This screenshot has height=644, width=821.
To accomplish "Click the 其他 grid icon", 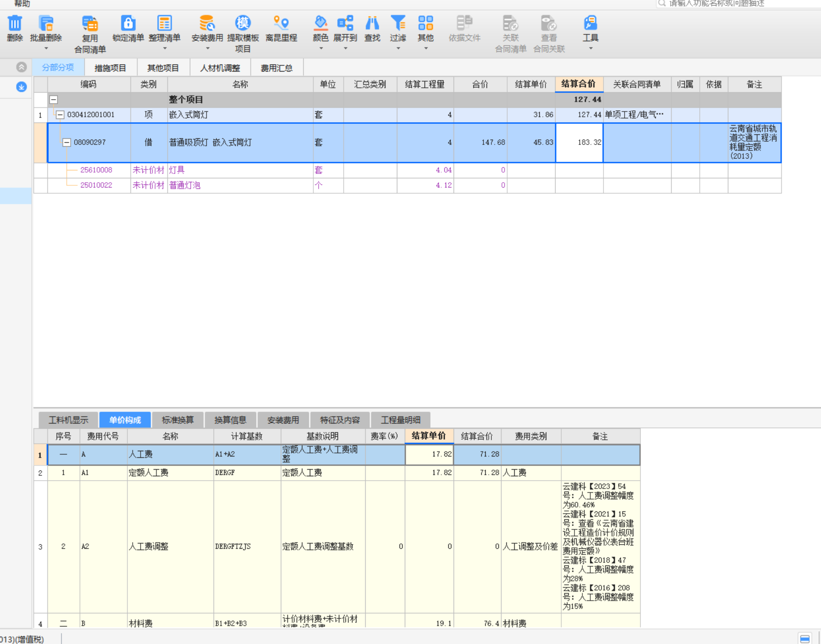I will click(x=425, y=23).
